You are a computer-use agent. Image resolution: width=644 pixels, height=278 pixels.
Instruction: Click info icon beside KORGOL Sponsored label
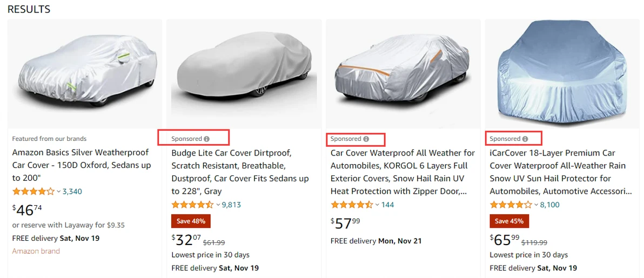(366, 139)
